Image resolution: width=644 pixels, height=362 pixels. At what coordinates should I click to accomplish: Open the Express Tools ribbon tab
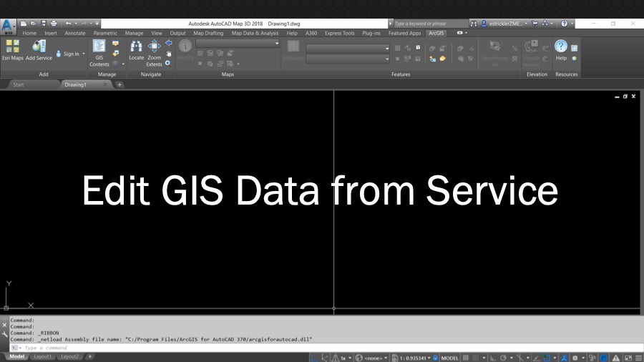click(x=339, y=33)
